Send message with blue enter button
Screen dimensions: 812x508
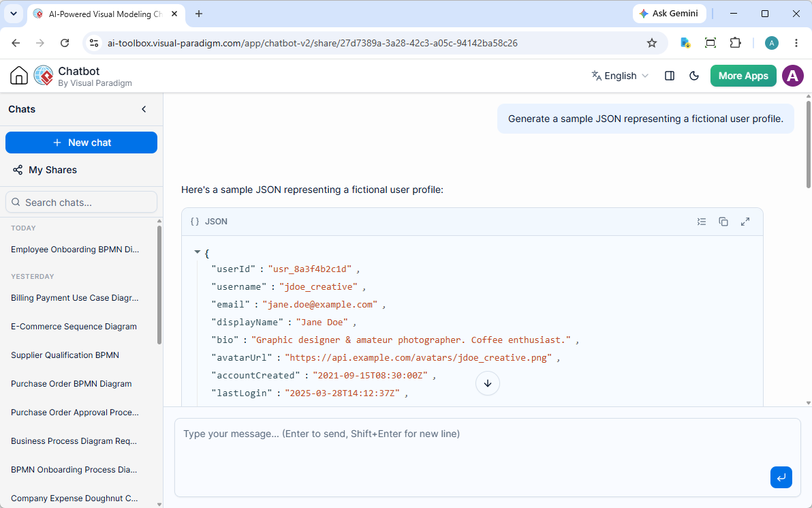[781, 477]
